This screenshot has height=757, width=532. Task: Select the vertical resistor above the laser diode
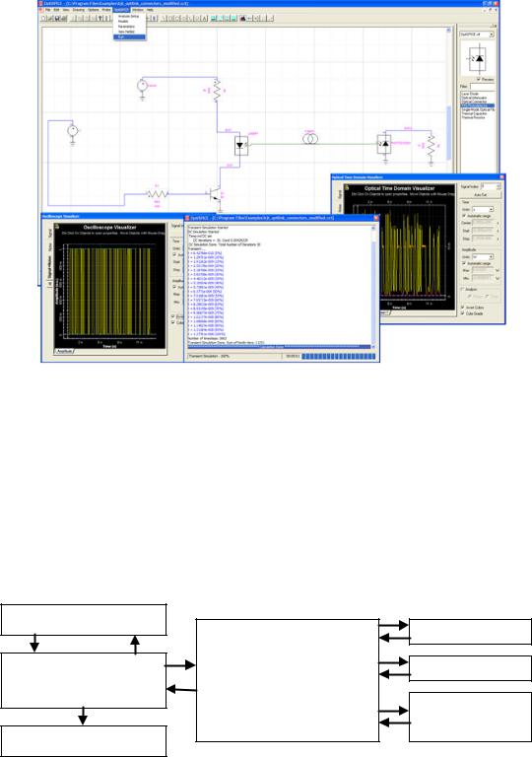point(217,91)
